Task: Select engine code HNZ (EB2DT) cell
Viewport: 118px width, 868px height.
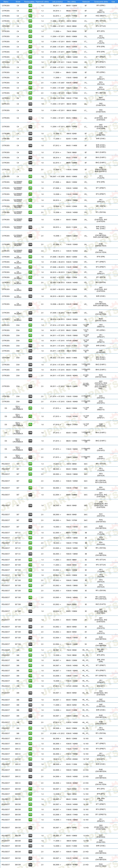Action: (x=100, y=16)
